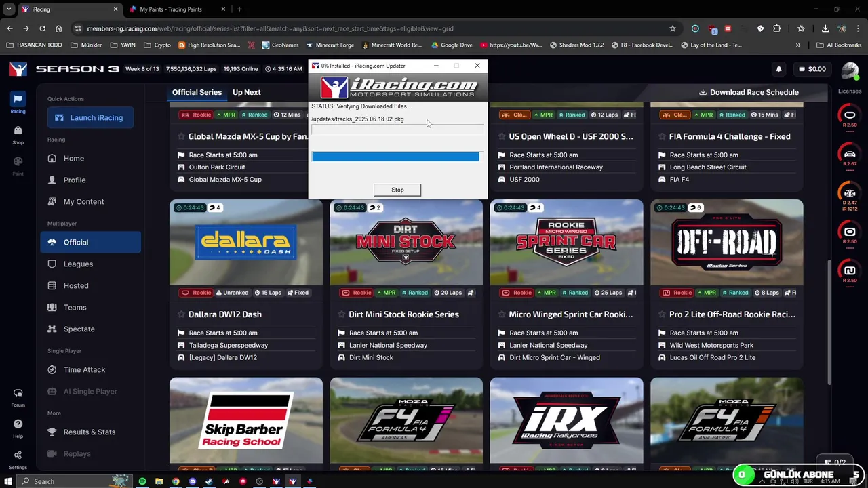Favorite the Micro Winged Sprint Car star
This screenshot has width=868, height=488.
(x=501, y=314)
